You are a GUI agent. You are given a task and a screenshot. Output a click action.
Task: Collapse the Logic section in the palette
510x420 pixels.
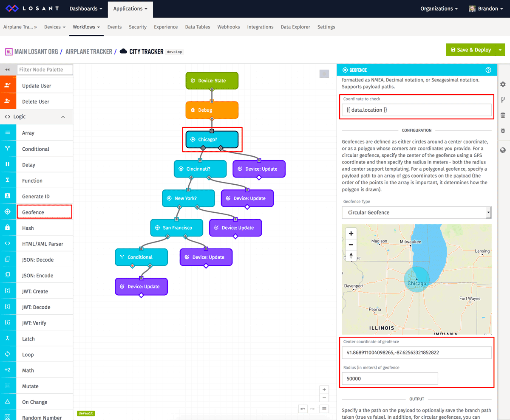point(63,116)
